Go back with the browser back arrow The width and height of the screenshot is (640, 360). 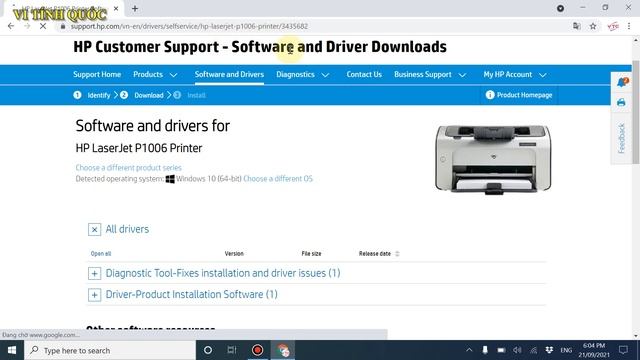11,26
